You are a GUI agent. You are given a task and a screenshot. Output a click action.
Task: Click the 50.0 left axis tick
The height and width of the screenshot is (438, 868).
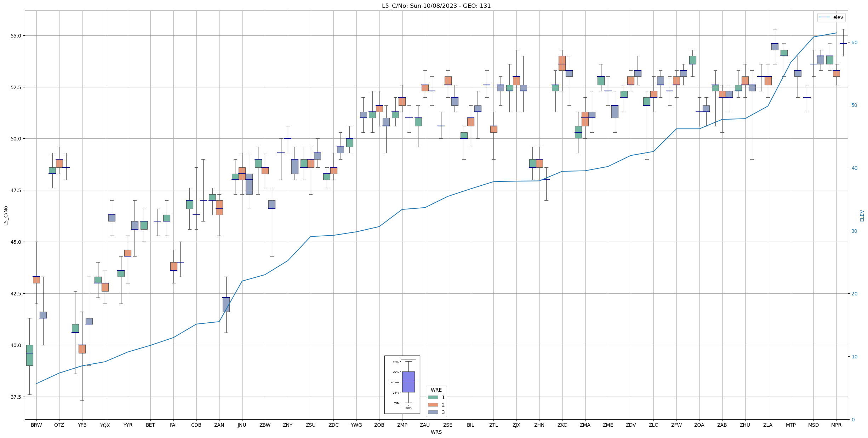point(16,139)
